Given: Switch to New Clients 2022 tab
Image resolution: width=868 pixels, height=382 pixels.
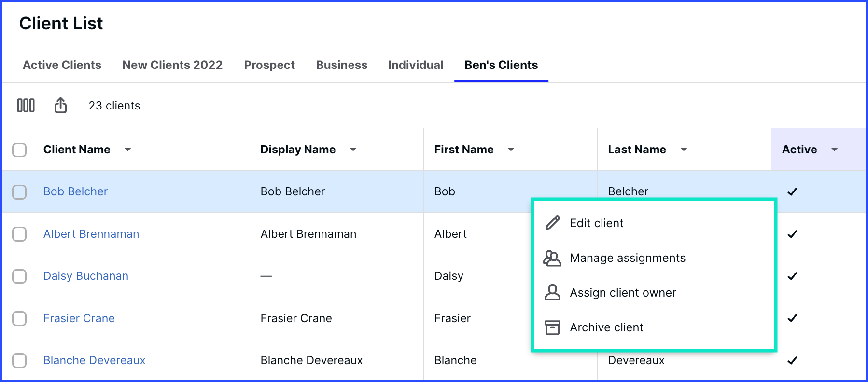Looking at the screenshot, I should coord(172,65).
